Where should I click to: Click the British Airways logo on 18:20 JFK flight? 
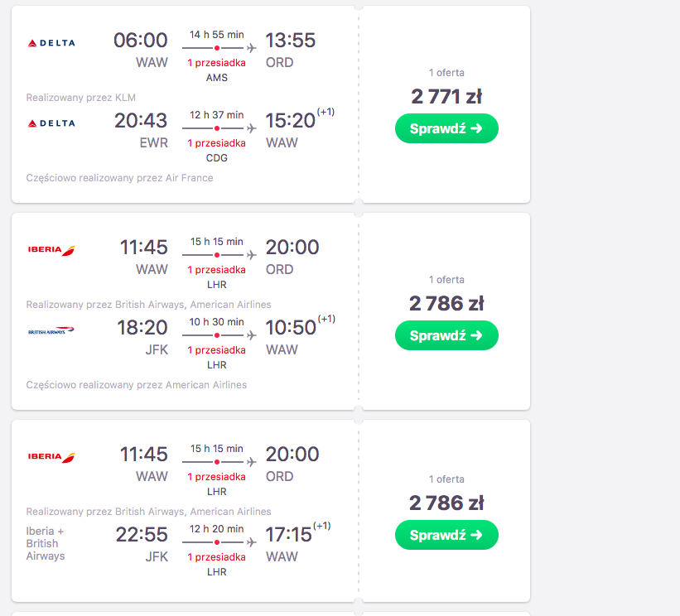tap(51, 330)
